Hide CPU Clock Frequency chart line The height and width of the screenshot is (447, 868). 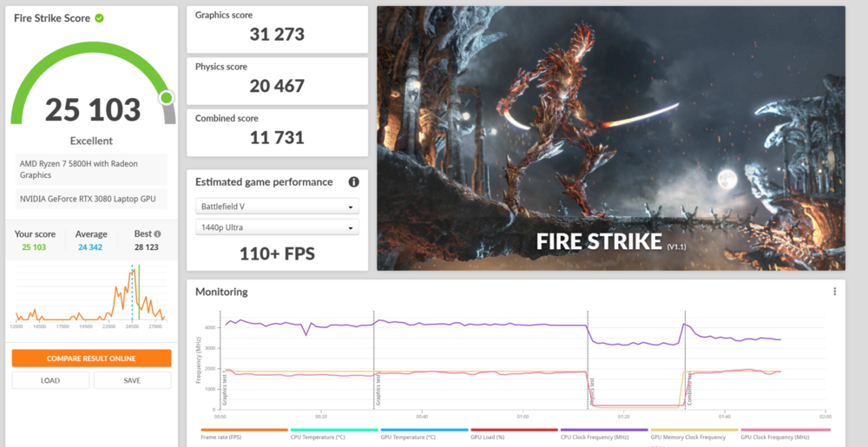click(x=604, y=437)
